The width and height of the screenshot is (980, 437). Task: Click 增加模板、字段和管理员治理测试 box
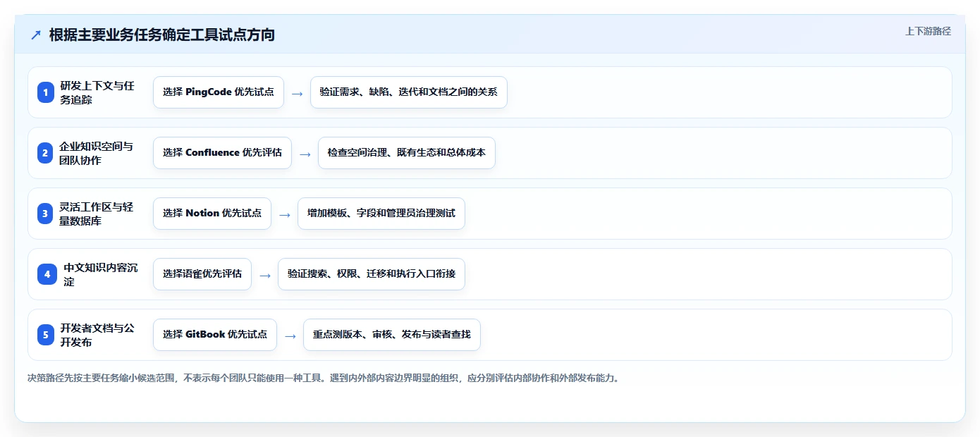click(x=381, y=214)
